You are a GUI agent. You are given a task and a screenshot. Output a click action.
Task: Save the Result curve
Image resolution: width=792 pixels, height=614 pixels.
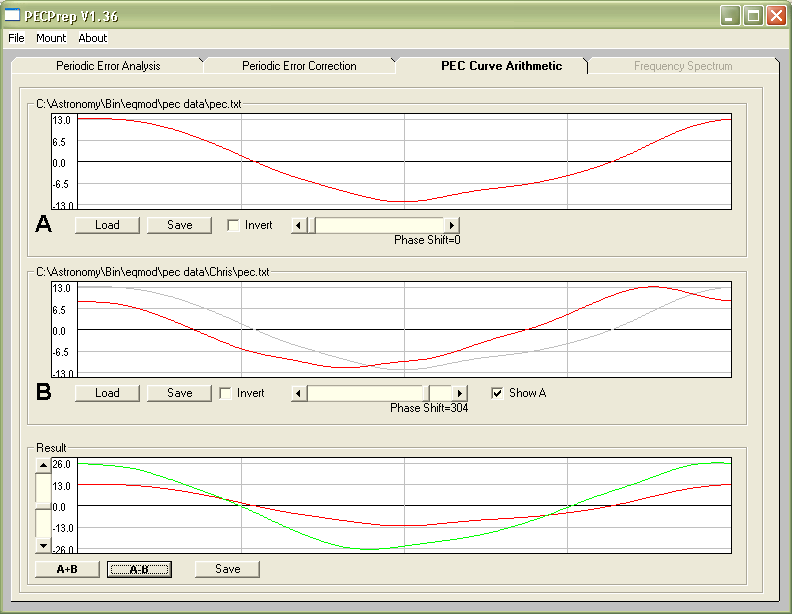click(x=227, y=569)
